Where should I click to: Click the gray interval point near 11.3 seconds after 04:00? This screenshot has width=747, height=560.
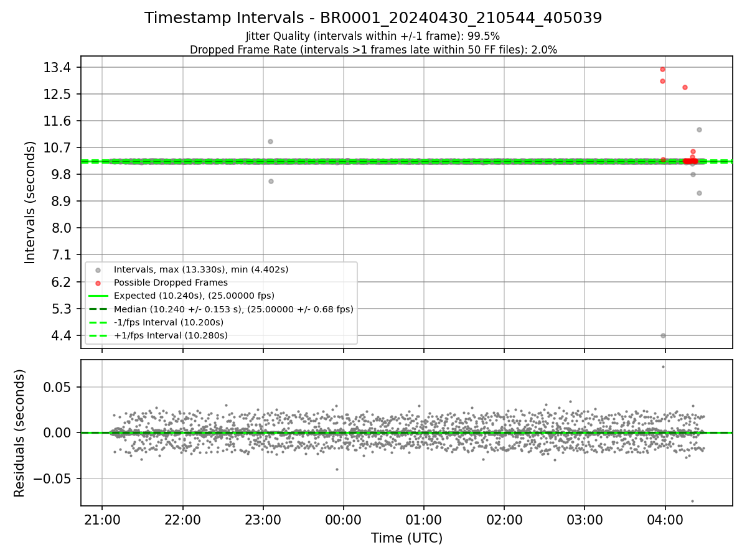(699, 129)
